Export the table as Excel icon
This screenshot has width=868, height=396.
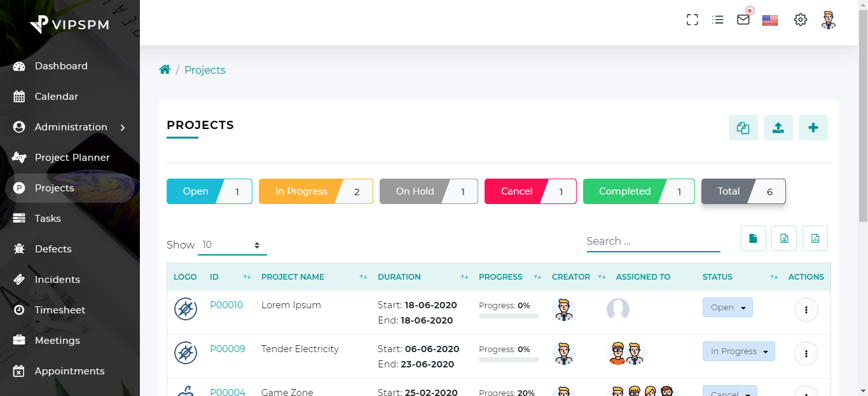(x=783, y=238)
